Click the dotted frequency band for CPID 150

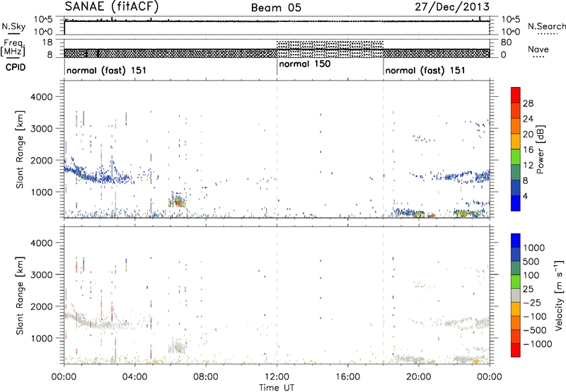coord(330,49)
